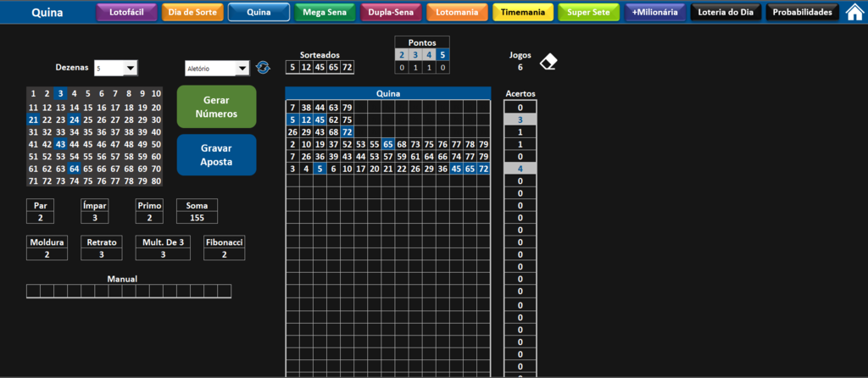Click number 26 in the third game row
Viewport: 868px width, 378px height.
point(292,131)
